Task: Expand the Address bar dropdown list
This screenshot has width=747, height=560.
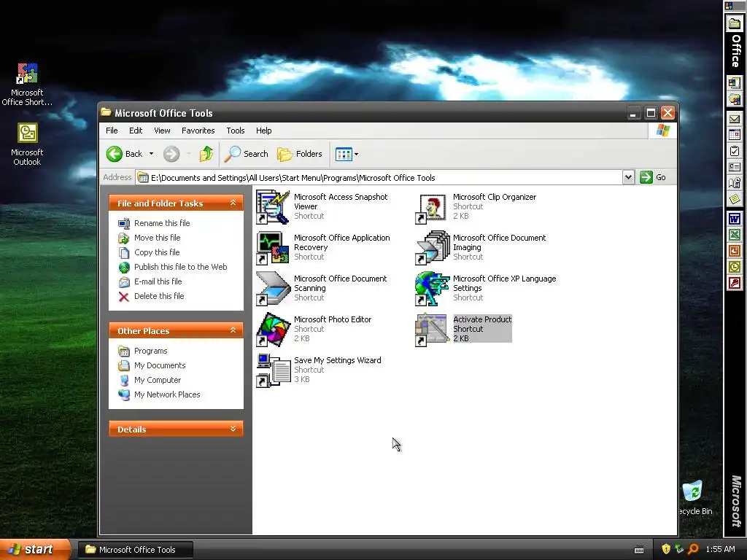Action: pos(628,177)
